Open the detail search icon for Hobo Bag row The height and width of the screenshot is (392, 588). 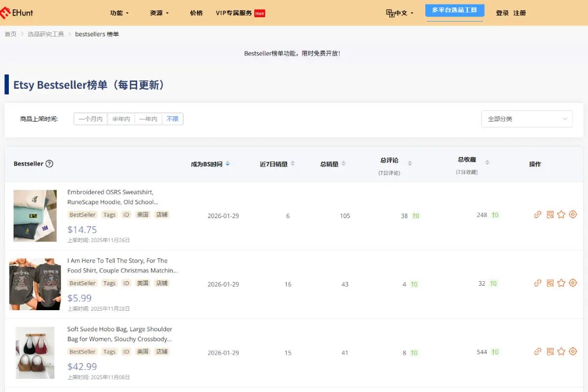pyautogui.click(x=550, y=352)
